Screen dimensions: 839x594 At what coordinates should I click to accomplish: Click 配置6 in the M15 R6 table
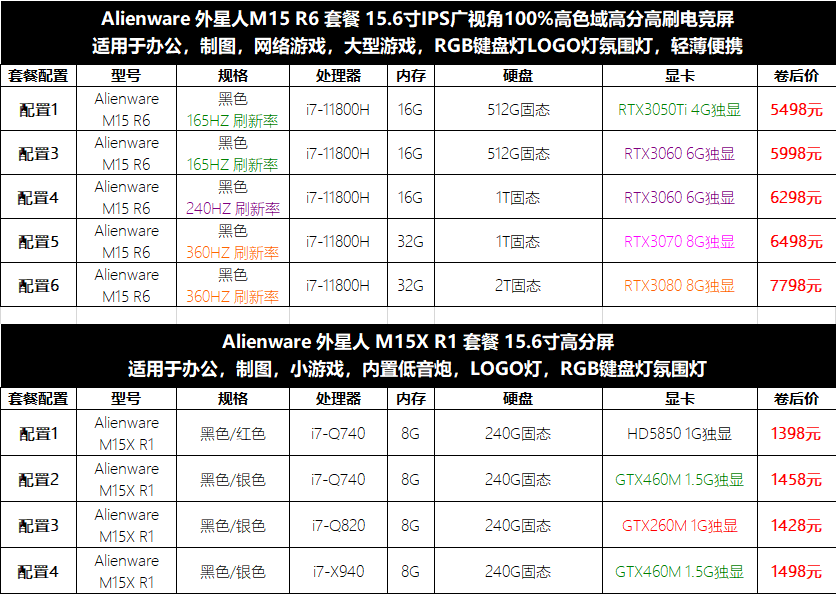(38, 285)
